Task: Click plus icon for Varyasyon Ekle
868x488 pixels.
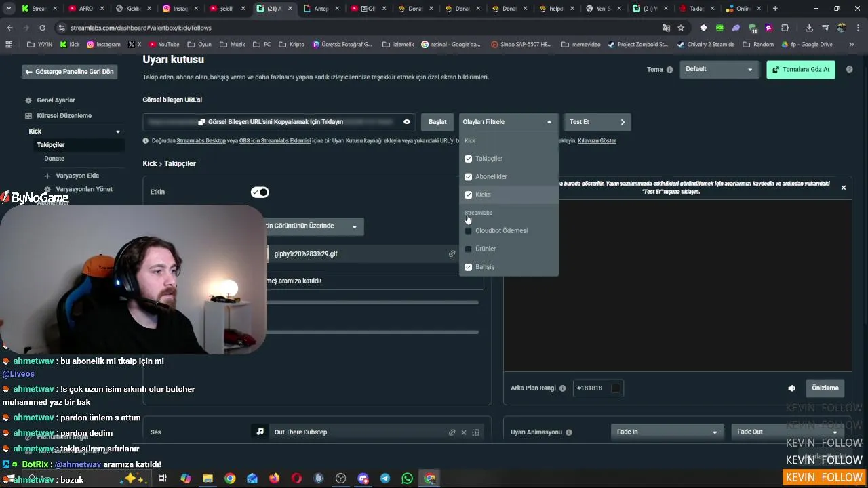Action: point(47,176)
